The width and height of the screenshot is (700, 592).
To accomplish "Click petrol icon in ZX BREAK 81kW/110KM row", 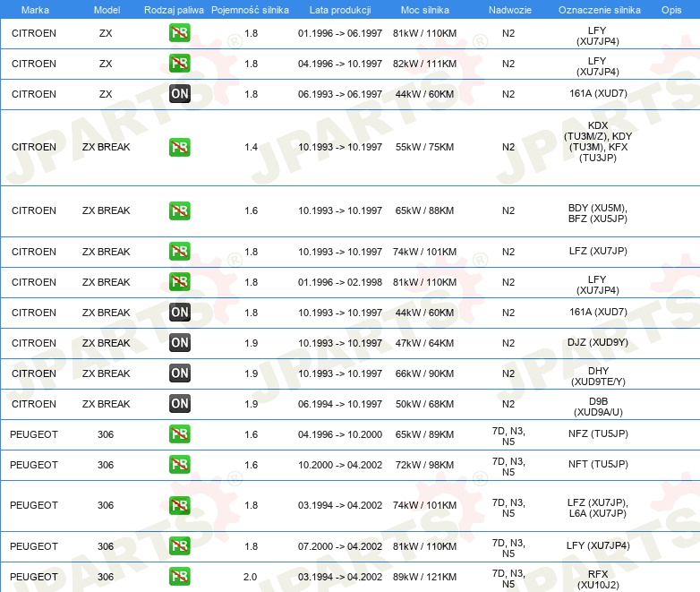I will pyautogui.click(x=179, y=282).
